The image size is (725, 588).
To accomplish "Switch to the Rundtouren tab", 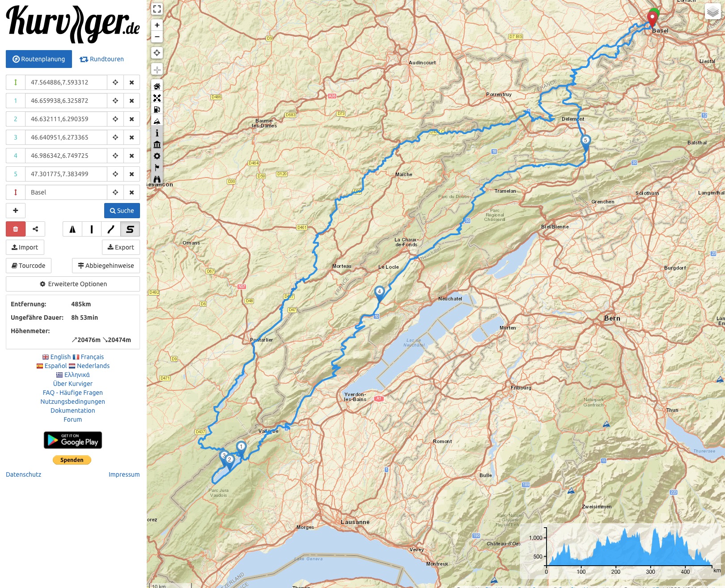I will [x=102, y=59].
